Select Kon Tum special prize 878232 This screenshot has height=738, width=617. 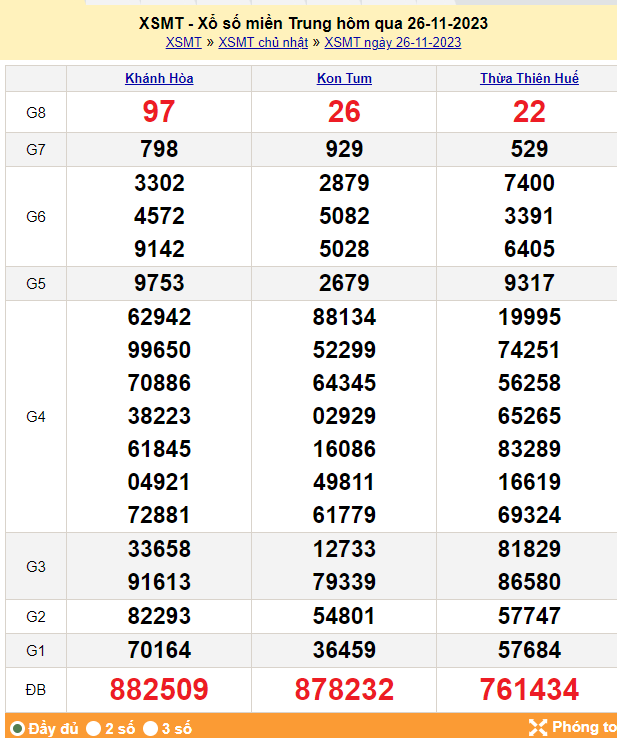coord(344,689)
